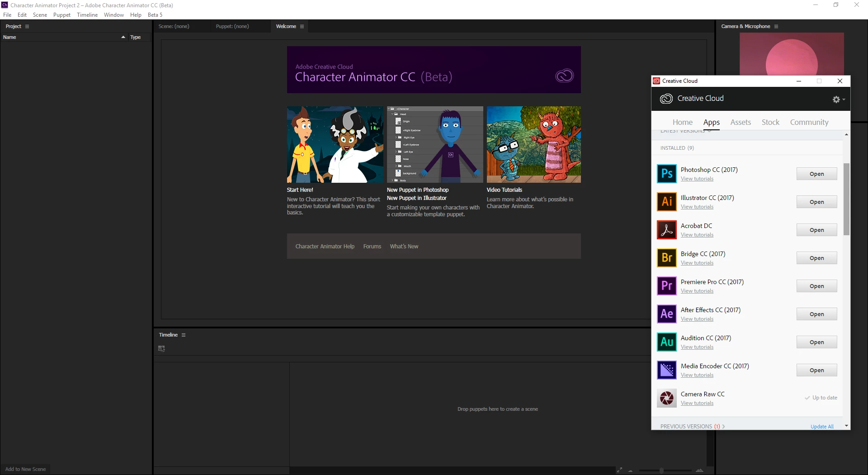Expand the Previous Versions section
The width and height of the screenshot is (868, 475).
point(693,426)
